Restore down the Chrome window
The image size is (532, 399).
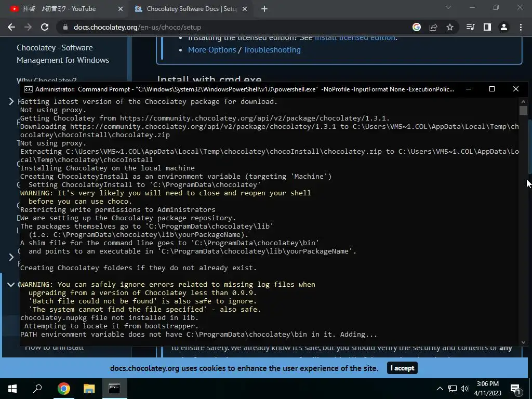click(x=496, y=7)
